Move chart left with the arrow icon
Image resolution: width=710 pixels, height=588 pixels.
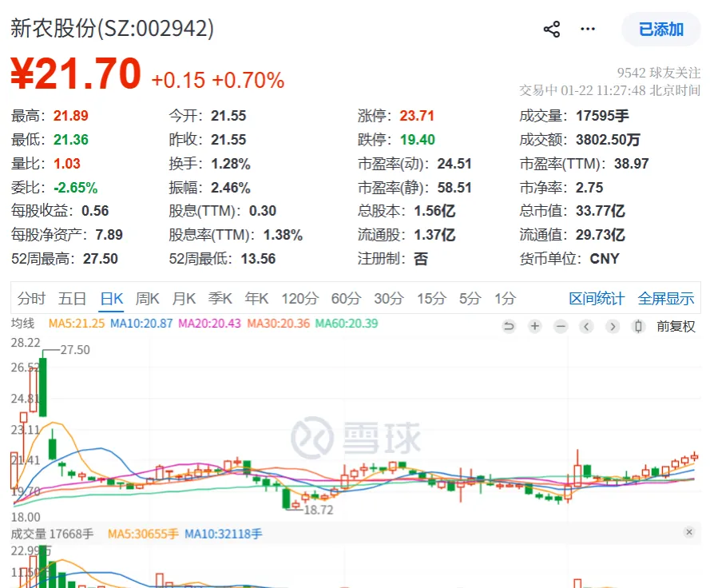coord(586,326)
